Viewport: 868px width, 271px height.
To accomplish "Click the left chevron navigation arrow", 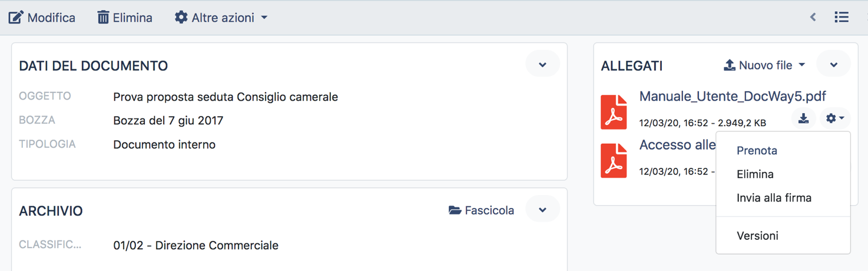I will 813,18.
